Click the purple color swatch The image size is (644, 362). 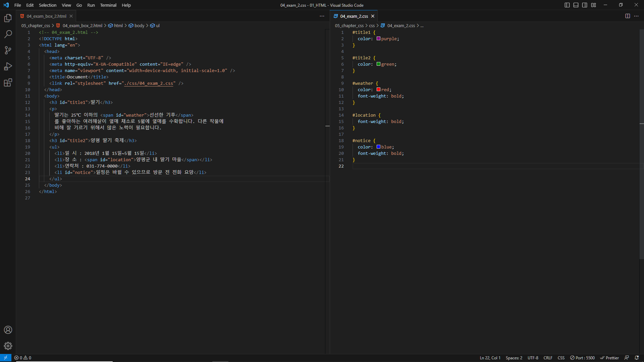(x=378, y=39)
